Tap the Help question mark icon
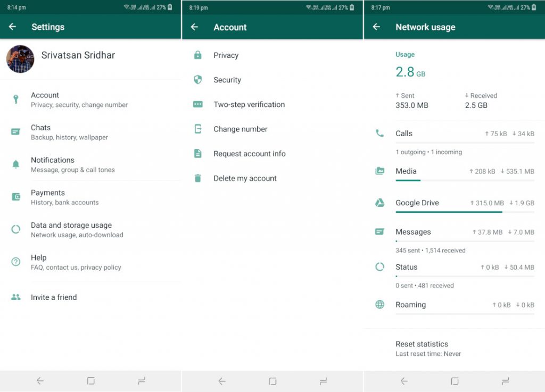 point(16,261)
